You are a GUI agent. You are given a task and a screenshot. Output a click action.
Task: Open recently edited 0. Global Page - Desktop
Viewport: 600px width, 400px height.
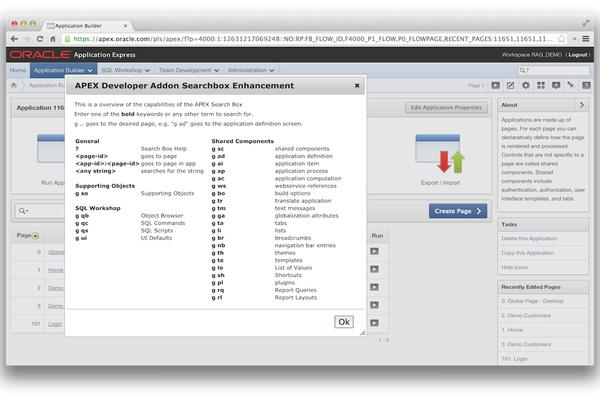tap(532, 301)
